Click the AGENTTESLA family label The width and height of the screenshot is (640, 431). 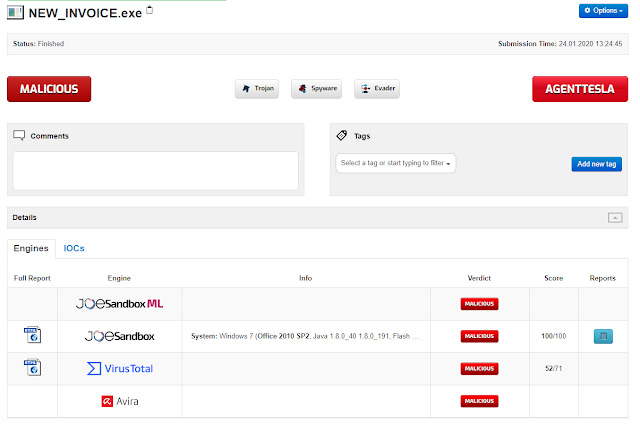[580, 89]
